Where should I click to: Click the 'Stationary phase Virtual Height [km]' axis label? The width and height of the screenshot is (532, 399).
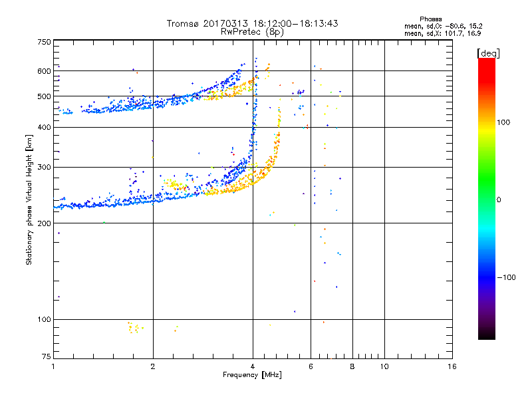[29, 199]
